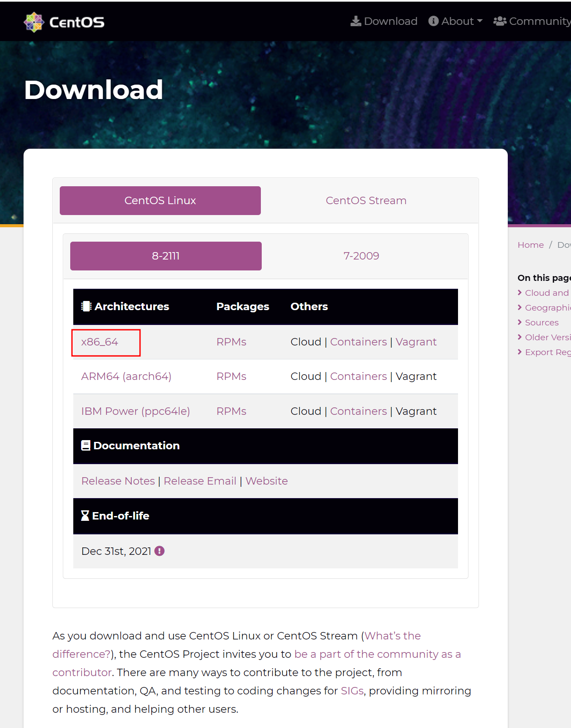
Task: Jump to Sources section link
Action: point(542,323)
